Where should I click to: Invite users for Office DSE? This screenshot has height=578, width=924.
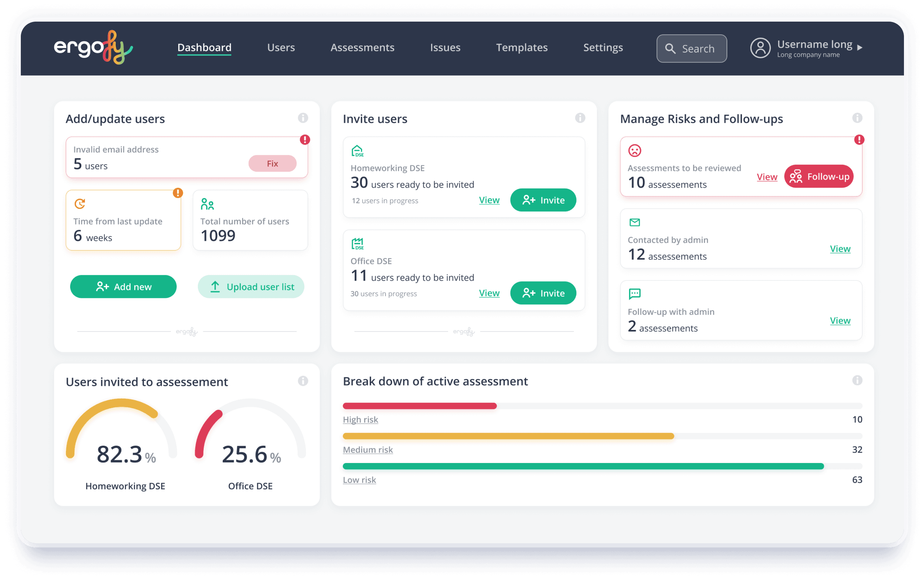pos(543,293)
